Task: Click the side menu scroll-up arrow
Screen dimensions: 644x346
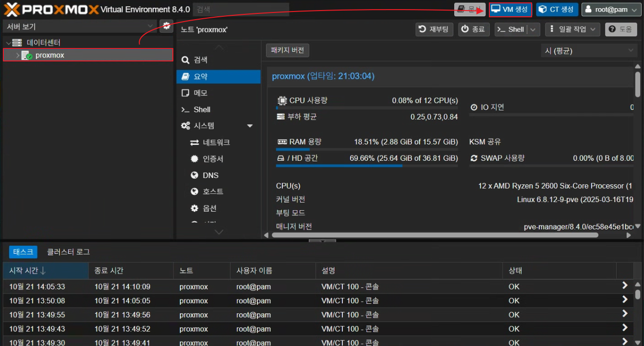Action: click(219, 47)
